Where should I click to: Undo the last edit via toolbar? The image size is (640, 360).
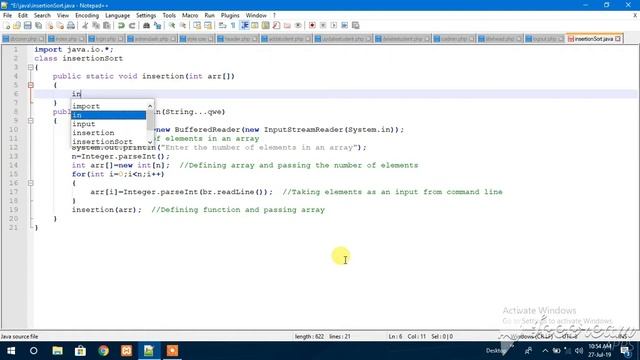[x=121, y=25]
